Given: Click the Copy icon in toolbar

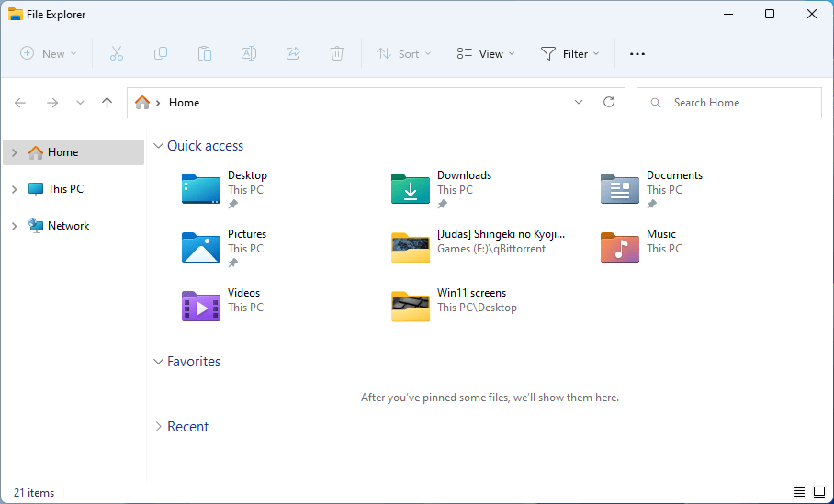Looking at the screenshot, I should [161, 53].
